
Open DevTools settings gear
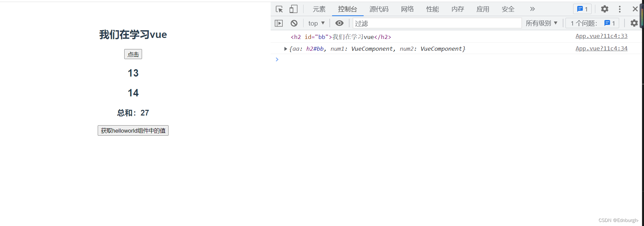[605, 9]
